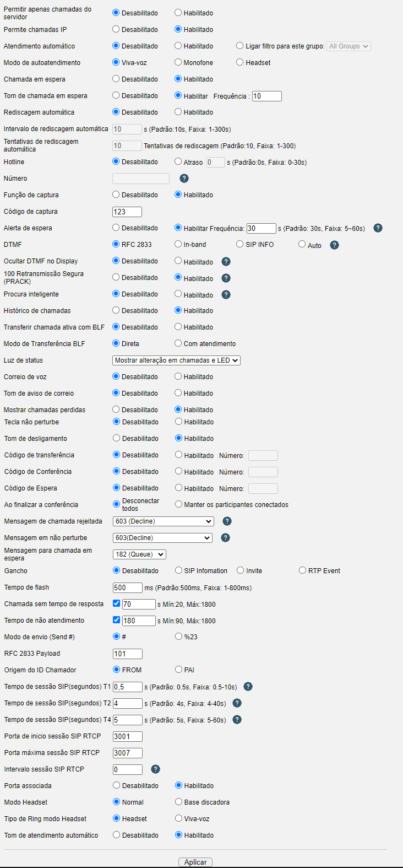Show help for Ocultar DTMF no Display
Image resolution: width=403 pixels, height=868 pixels.
tap(226, 262)
